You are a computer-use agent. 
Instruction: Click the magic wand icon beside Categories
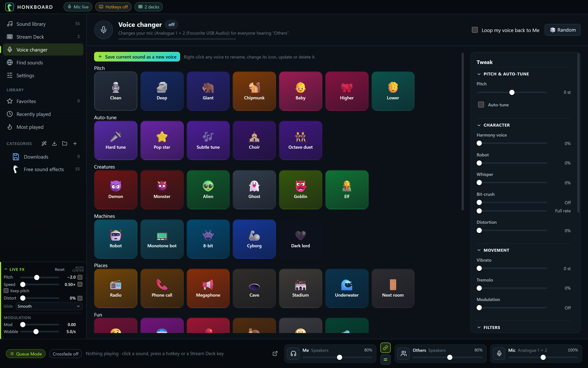tap(44, 144)
